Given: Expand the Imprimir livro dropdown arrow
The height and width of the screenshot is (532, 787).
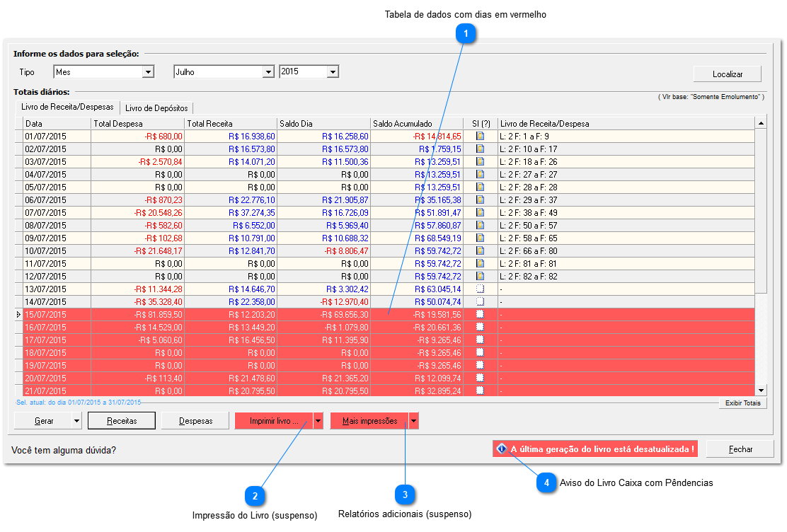Looking at the screenshot, I should tap(318, 421).
